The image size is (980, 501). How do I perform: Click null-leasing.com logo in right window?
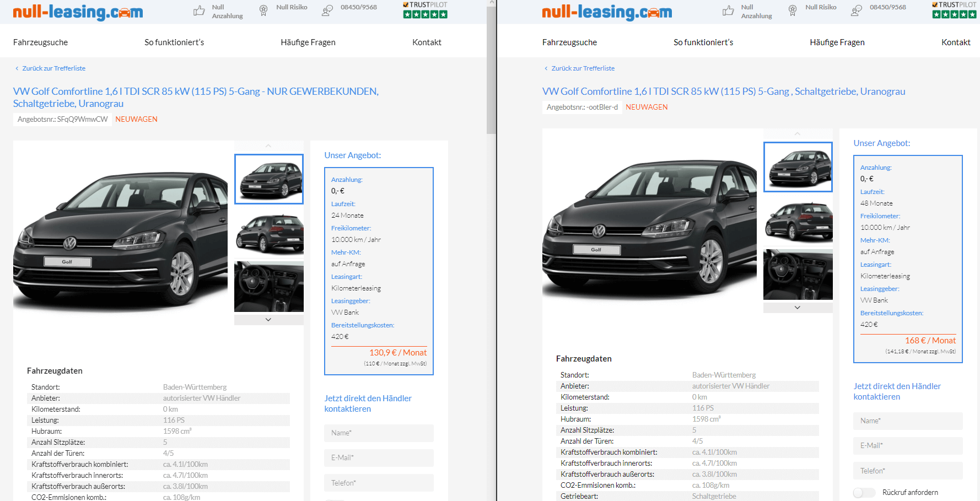pos(607,12)
